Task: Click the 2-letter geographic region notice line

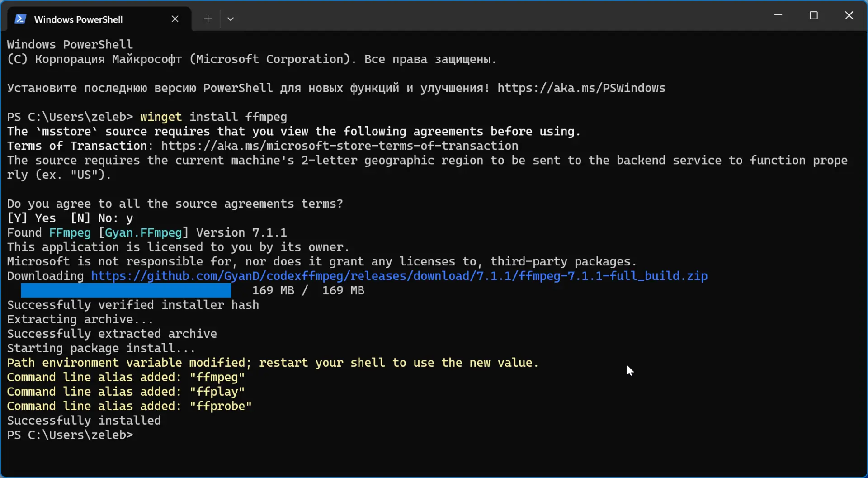Action: pos(427,168)
